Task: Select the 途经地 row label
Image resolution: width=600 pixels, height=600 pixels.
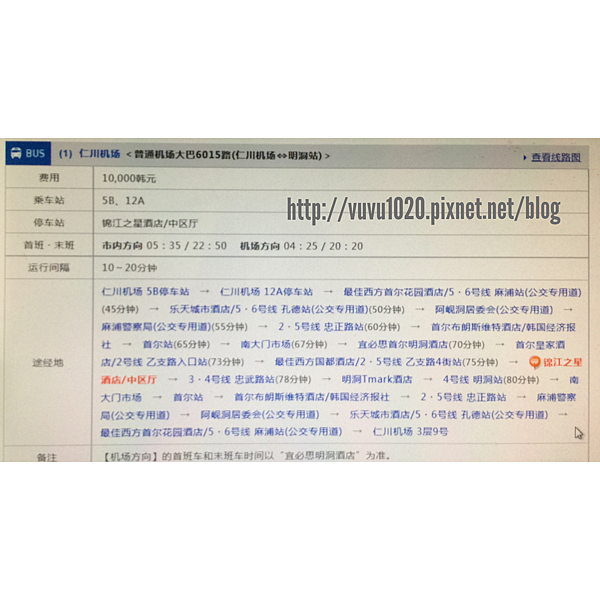Action: point(48,362)
